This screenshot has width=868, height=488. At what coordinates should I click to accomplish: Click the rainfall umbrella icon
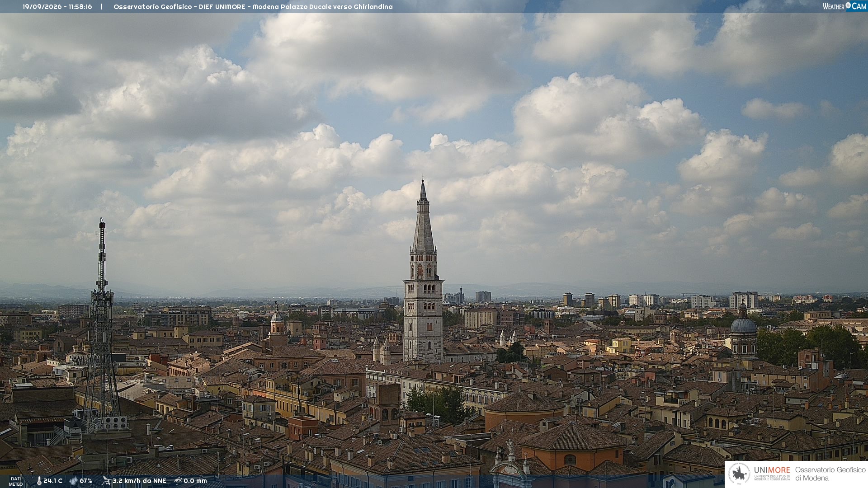(x=178, y=481)
